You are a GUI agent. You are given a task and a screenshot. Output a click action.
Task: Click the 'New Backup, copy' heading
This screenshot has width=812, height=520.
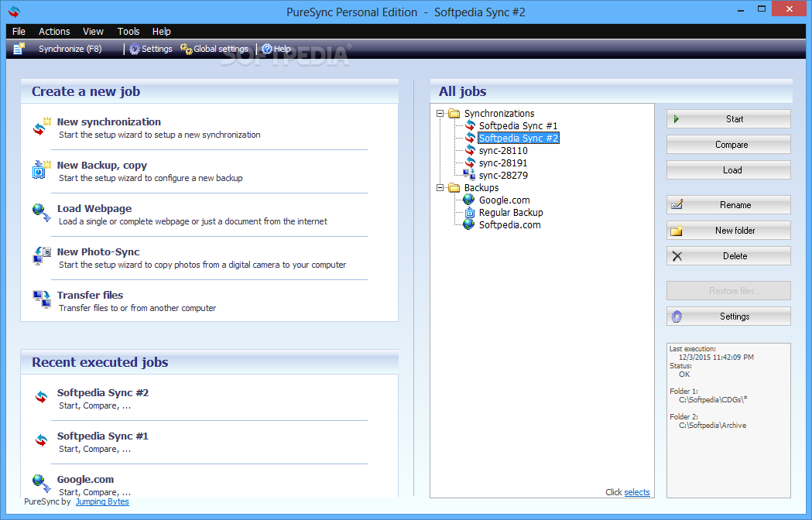102,166
